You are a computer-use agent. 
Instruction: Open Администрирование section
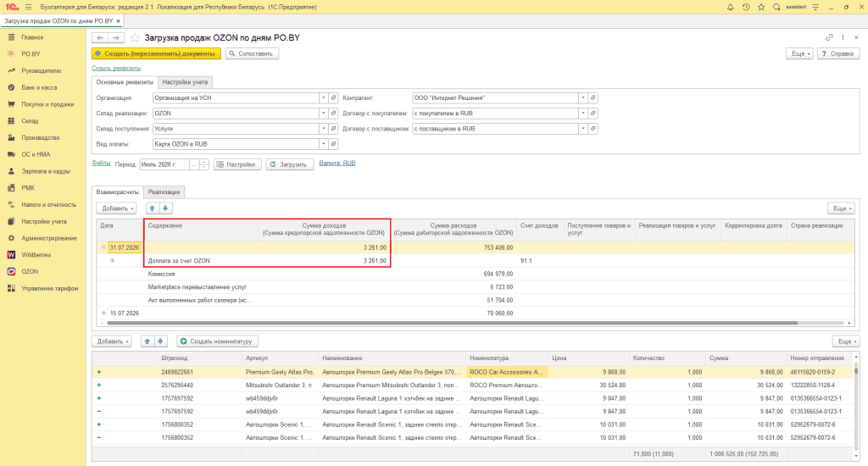48,238
